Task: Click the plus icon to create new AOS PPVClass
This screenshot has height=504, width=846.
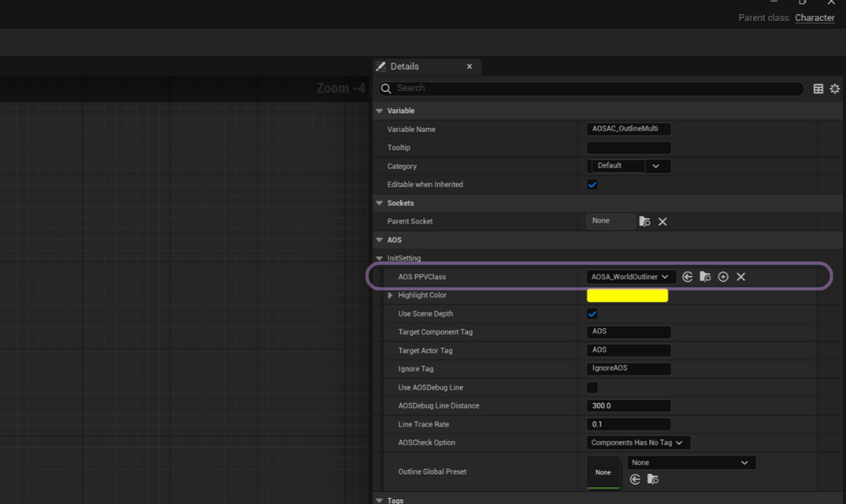Action: 723,277
